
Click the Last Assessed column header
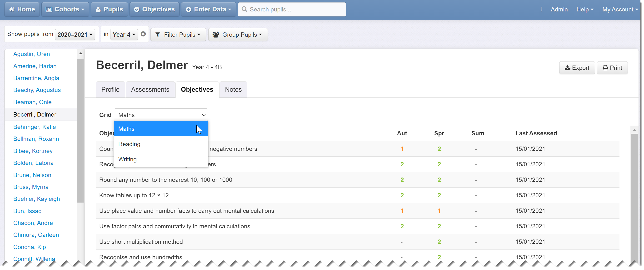click(536, 133)
